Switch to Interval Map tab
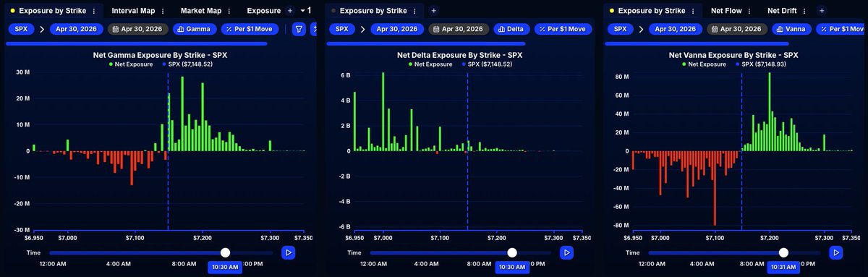868x277 pixels. pos(134,11)
